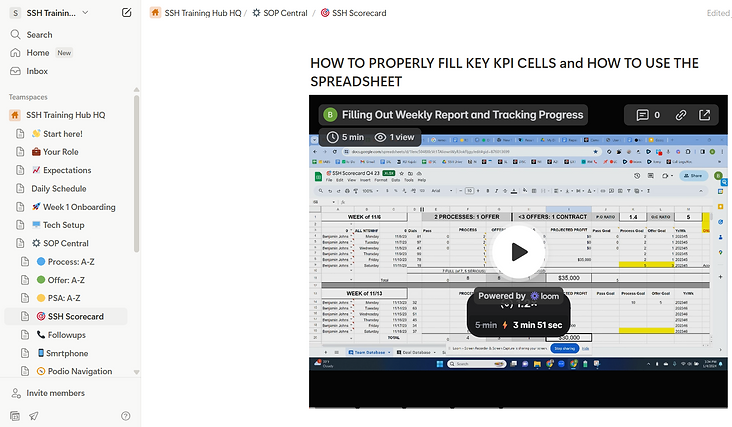Image resolution: width=732 pixels, height=427 pixels.
Task: Click the New badge next to Home
Action: pyautogui.click(x=64, y=53)
